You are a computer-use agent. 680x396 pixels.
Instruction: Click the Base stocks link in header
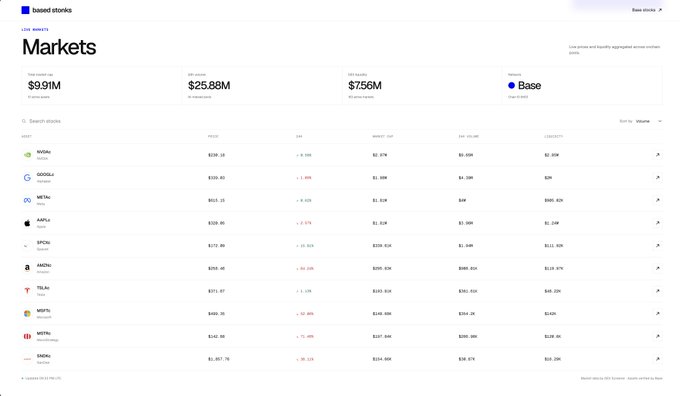pyautogui.click(x=647, y=10)
